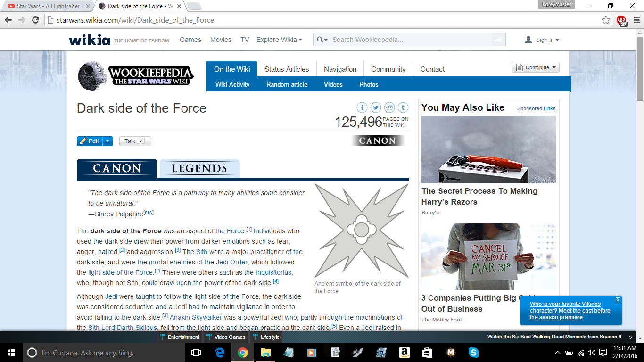
Task: Open the Status Articles menu
Action: [x=287, y=69]
